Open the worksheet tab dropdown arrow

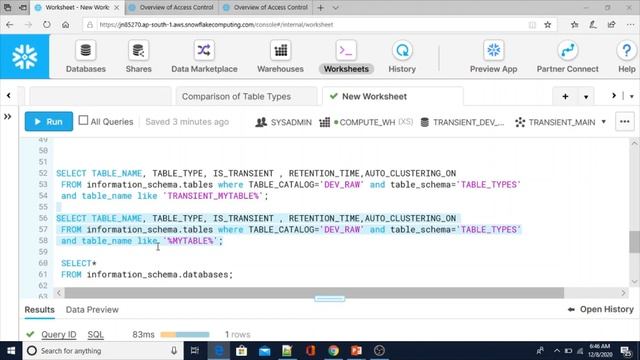pyautogui.click(x=586, y=97)
